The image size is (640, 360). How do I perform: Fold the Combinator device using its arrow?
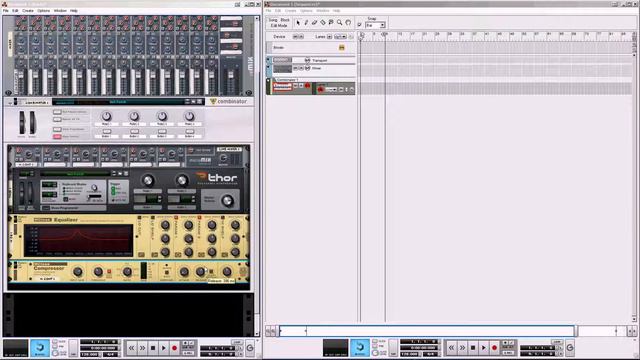point(11,102)
